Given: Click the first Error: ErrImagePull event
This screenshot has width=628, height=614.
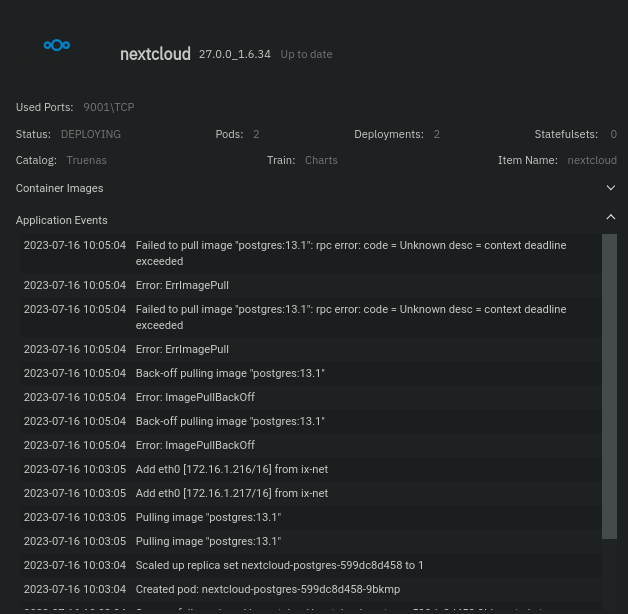Looking at the screenshot, I should 310,286.
